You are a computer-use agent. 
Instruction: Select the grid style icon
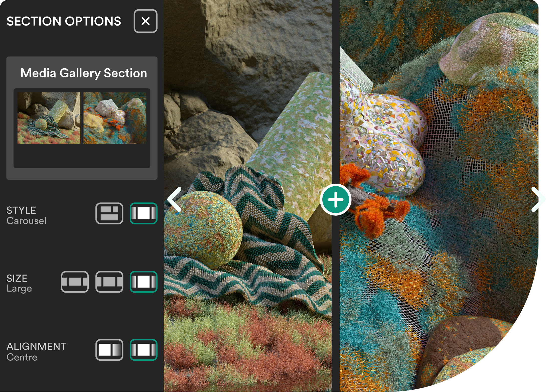coord(109,213)
